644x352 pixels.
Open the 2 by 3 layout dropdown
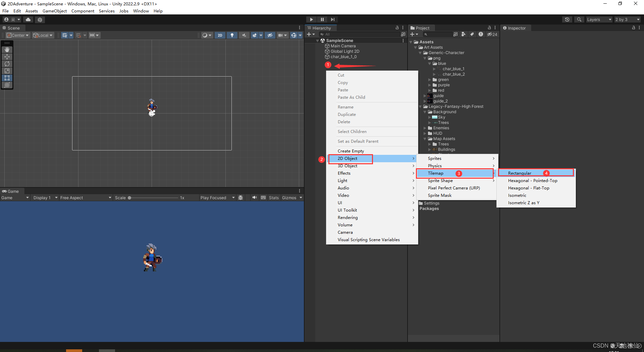tap(627, 19)
